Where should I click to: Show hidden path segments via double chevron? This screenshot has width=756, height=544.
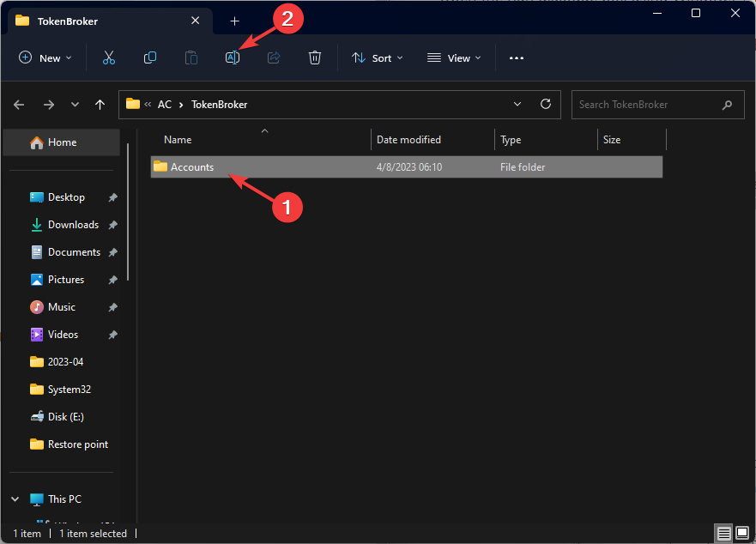[x=148, y=104]
